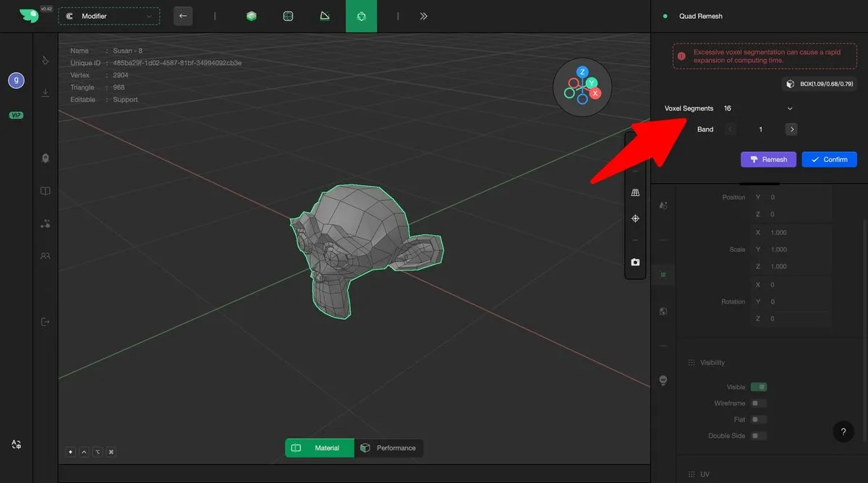The height and width of the screenshot is (483, 868).
Task: Click the target focus icon in viewport
Action: [x=635, y=218]
